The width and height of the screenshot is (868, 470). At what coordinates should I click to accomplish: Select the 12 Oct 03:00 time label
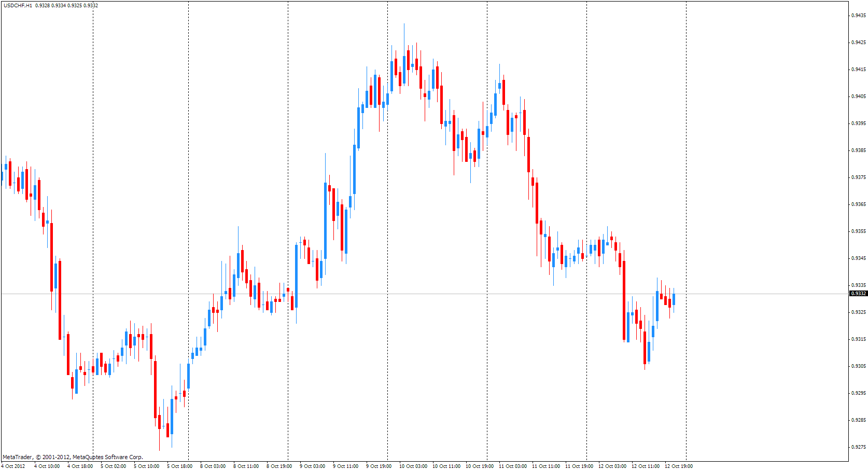pyautogui.click(x=612, y=466)
